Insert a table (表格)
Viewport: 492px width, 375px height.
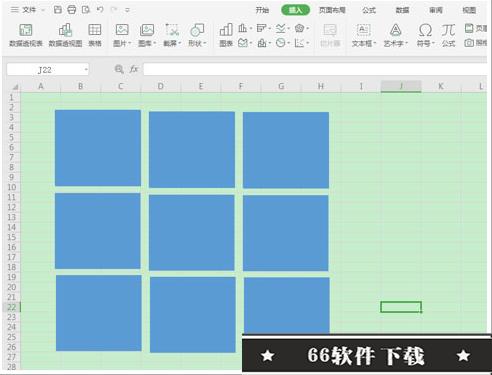click(x=95, y=35)
